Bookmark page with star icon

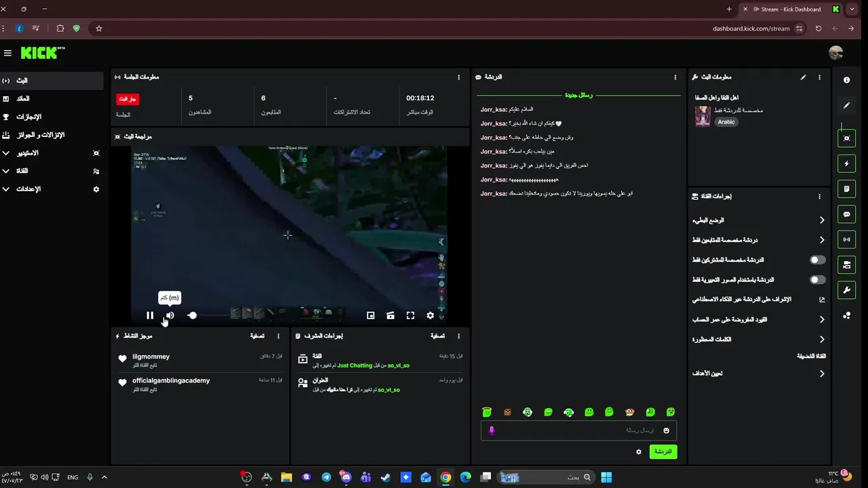point(99,28)
